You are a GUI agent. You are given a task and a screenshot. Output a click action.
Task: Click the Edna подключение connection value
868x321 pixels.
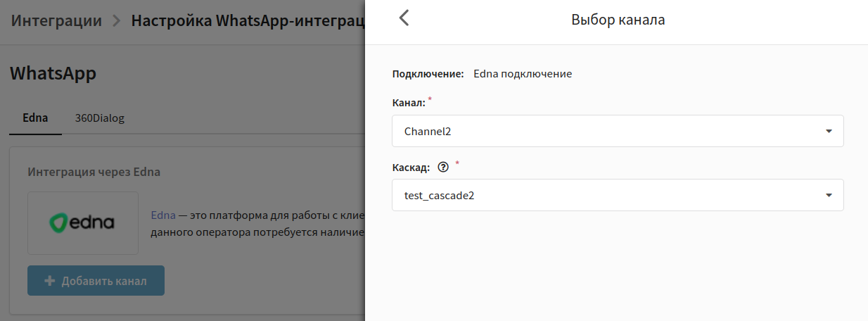coord(523,73)
